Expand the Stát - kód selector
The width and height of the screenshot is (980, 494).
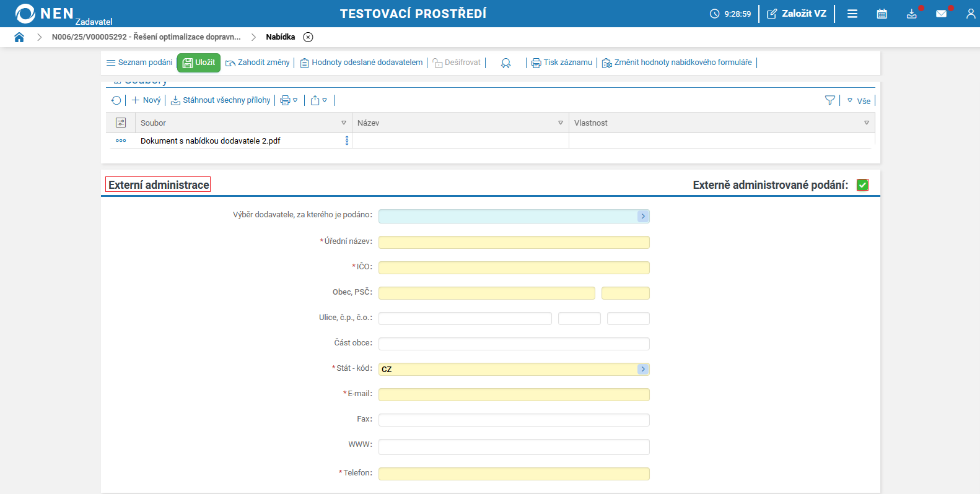coord(643,369)
